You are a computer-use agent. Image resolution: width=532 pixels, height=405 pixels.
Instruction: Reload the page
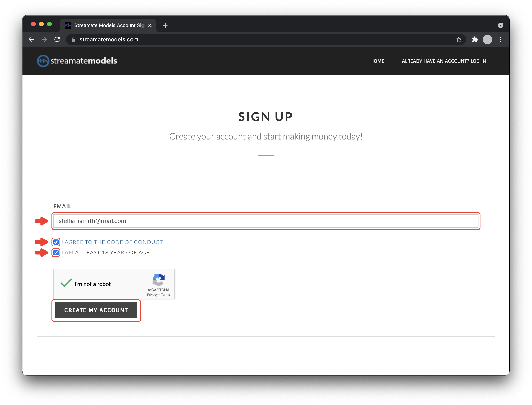pos(57,40)
